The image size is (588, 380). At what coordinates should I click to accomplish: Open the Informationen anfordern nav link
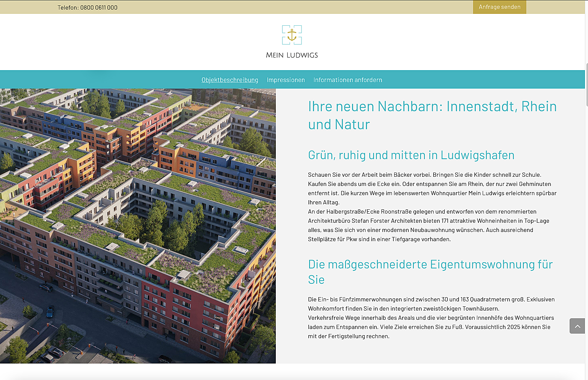[348, 80]
